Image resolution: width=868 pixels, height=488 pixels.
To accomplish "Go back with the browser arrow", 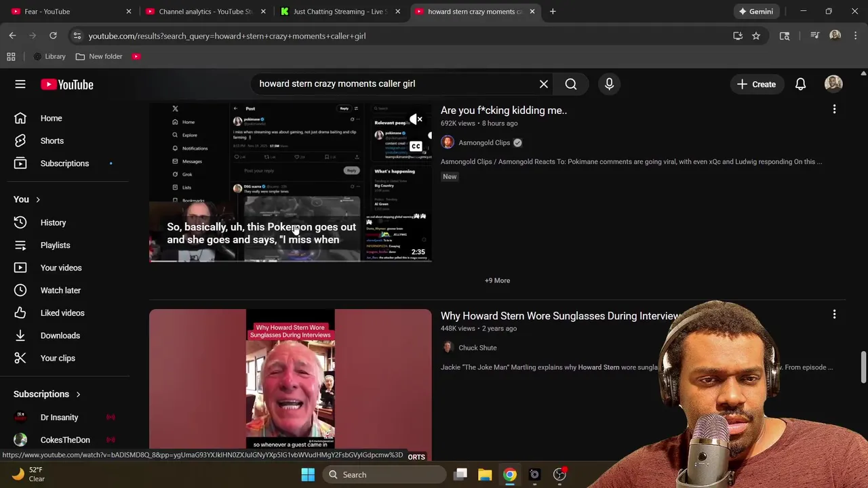I will coord(13,35).
